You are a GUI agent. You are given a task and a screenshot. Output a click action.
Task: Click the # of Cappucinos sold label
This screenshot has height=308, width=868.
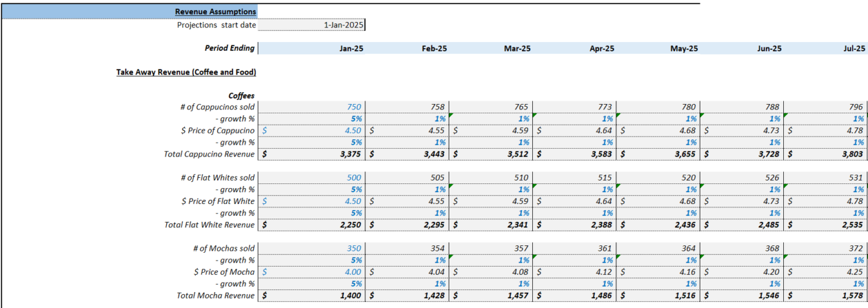pos(218,107)
